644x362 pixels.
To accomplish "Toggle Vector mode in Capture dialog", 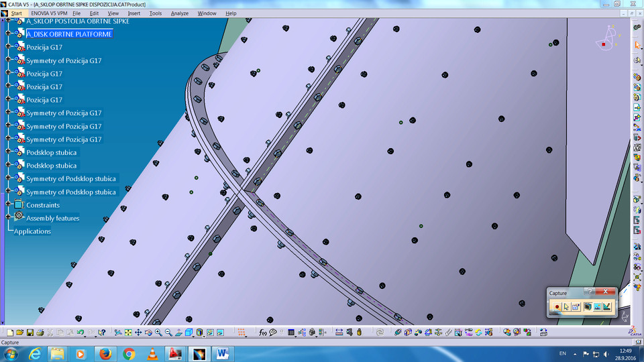I will [x=606, y=306].
